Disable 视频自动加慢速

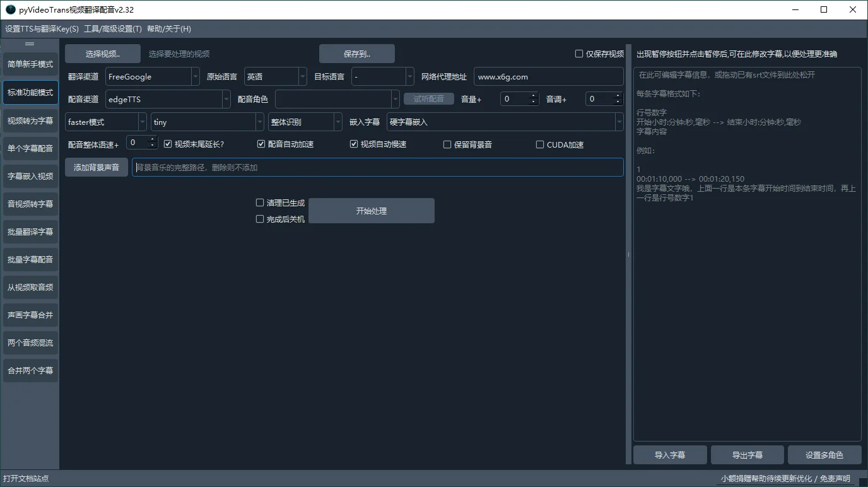click(354, 143)
